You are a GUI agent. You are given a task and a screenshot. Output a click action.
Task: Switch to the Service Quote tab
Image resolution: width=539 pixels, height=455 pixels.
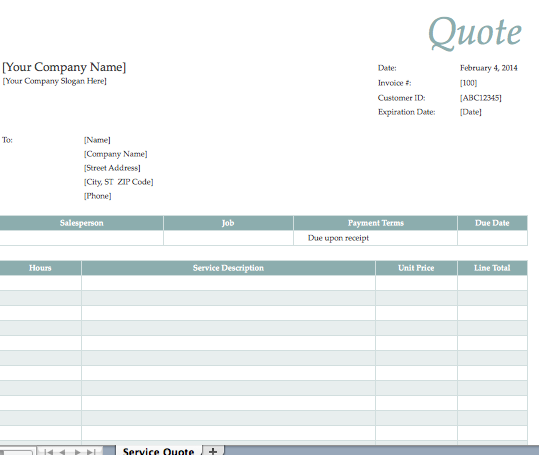[158, 451]
